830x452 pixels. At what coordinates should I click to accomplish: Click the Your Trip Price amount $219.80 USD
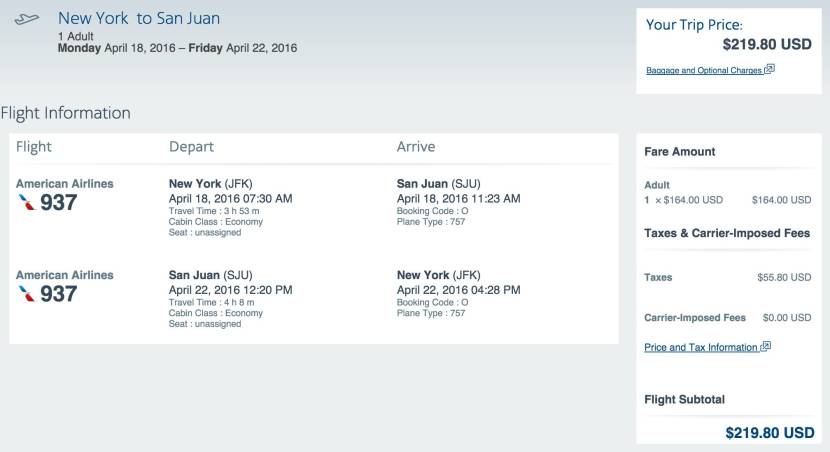767,44
